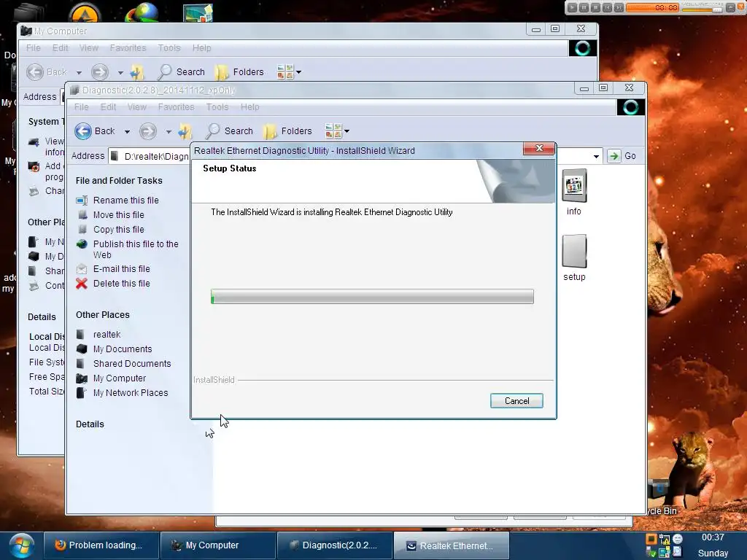Click the Go button beside address bar
Image resolution: width=747 pixels, height=560 pixels.
click(x=622, y=156)
